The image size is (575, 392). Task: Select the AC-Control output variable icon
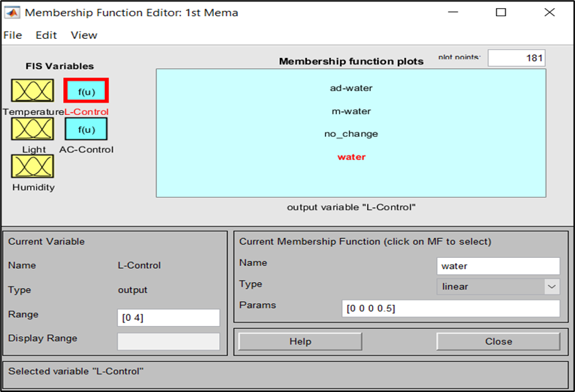pyautogui.click(x=86, y=129)
